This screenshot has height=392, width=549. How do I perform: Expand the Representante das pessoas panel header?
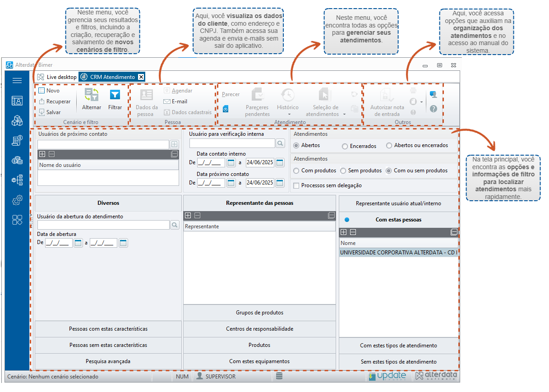(260, 203)
